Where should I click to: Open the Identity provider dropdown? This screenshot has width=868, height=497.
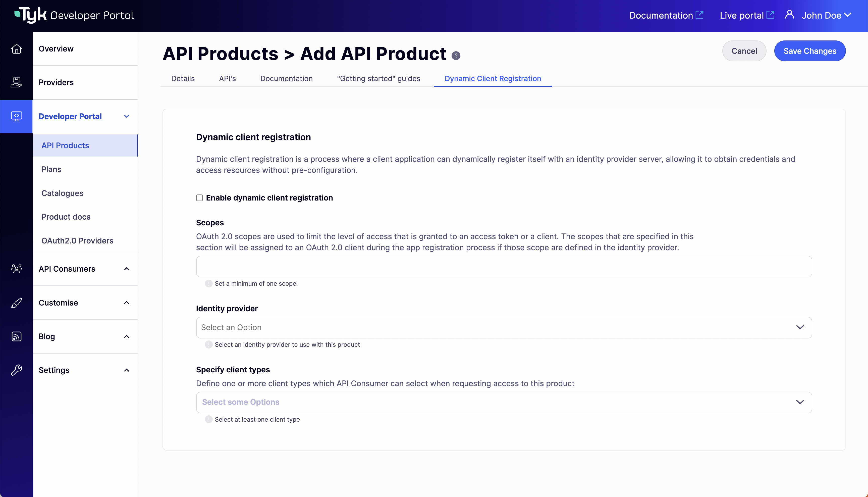click(504, 327)
